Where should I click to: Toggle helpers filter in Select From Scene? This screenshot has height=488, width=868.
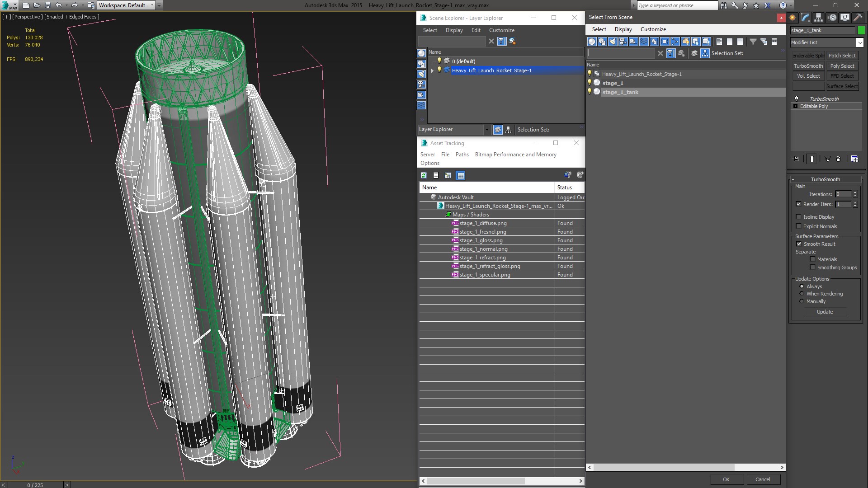[x=633, y=42]
